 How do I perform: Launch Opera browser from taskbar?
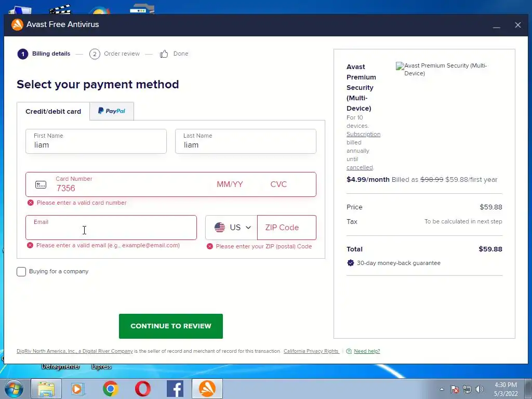(142, 389)
